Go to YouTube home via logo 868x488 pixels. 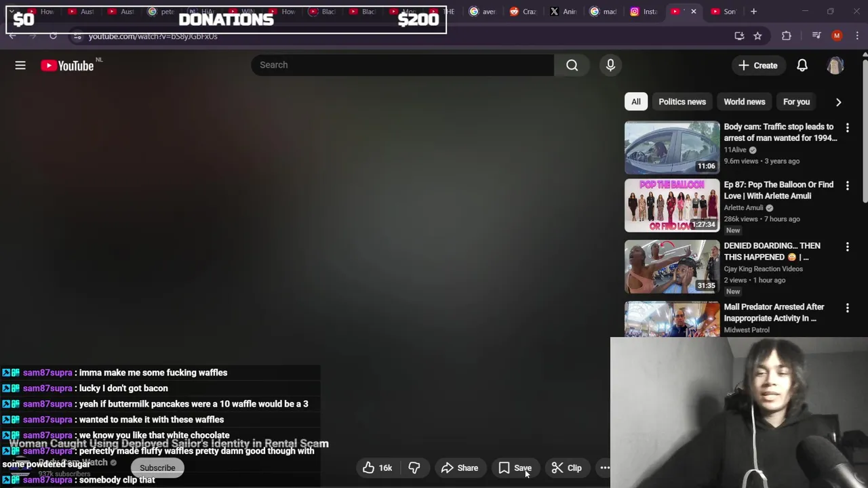tap(66, 66)
